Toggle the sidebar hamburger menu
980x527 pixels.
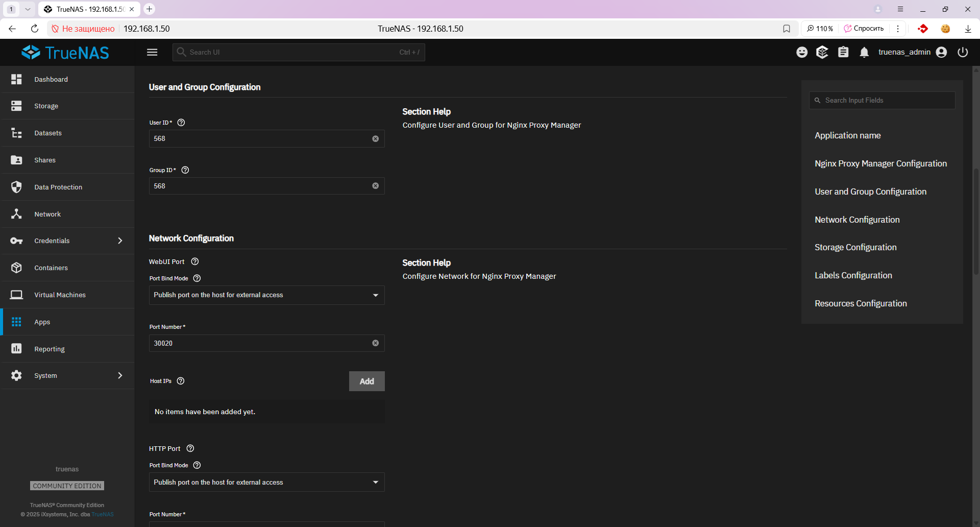[x=152, y=52]
